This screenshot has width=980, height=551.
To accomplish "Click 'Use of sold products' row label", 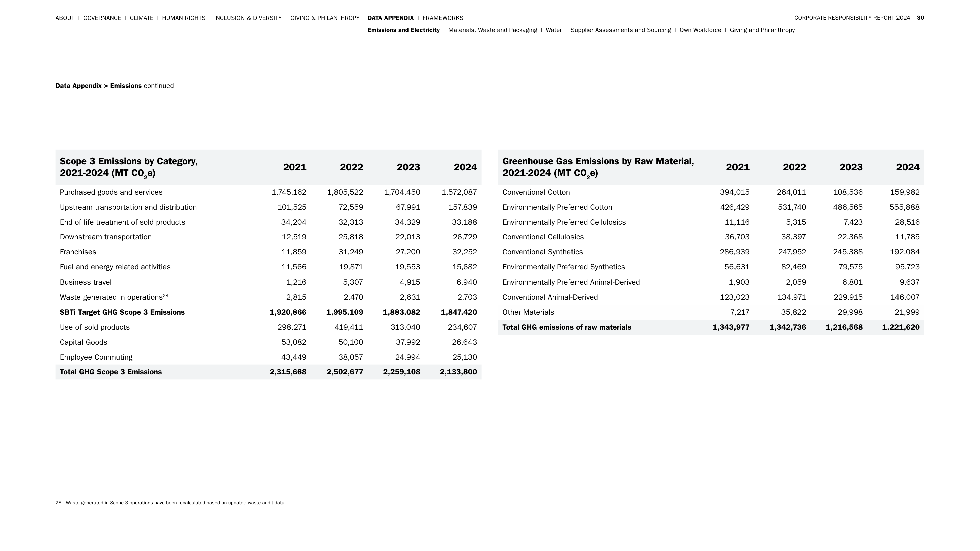I will click(95, 327).
